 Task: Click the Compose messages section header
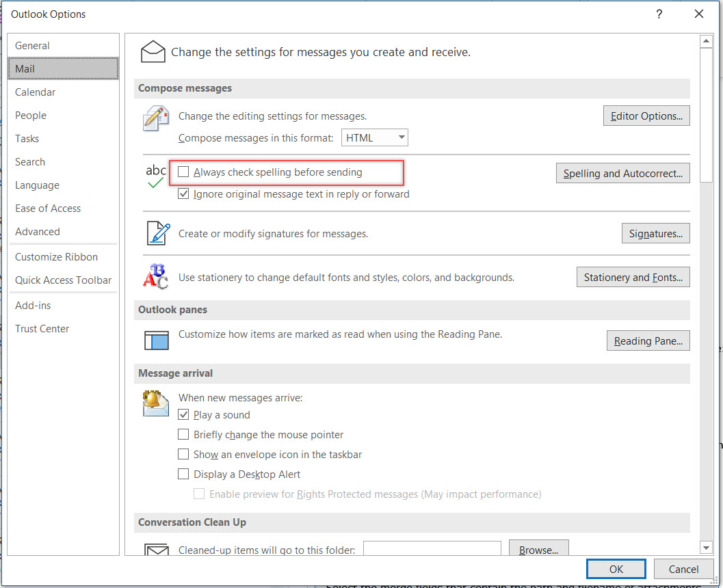412,88
